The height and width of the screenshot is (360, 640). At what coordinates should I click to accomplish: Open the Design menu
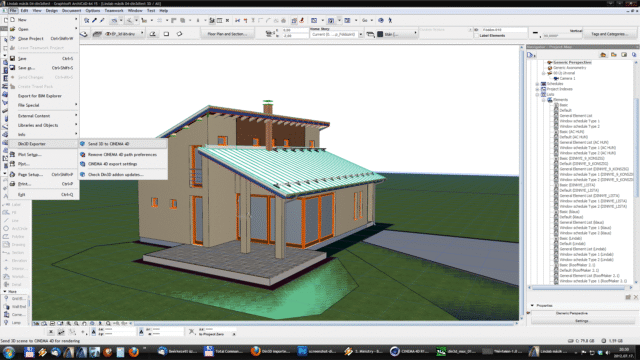coord(51,11)
